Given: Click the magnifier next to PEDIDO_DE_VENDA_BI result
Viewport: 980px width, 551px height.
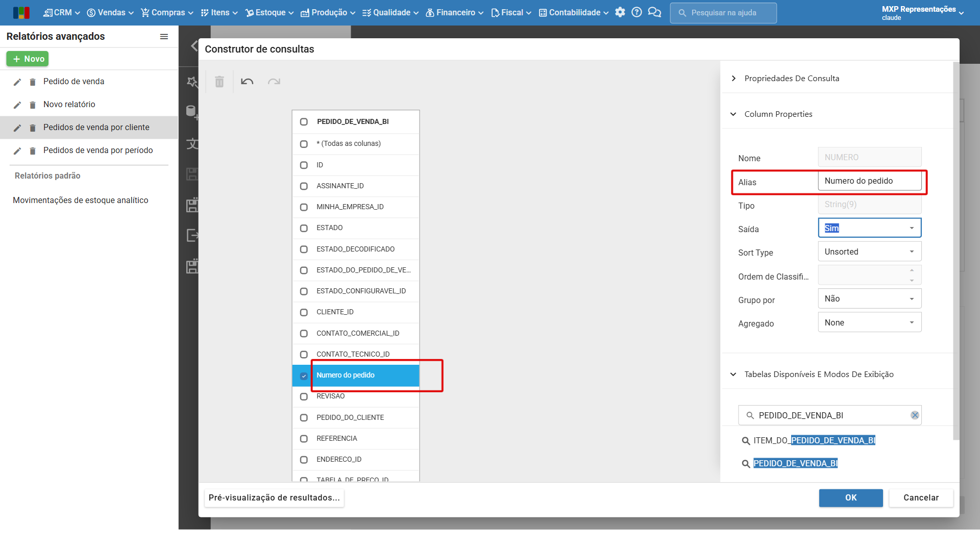Looking at the screenshot, I should [746, 464].
